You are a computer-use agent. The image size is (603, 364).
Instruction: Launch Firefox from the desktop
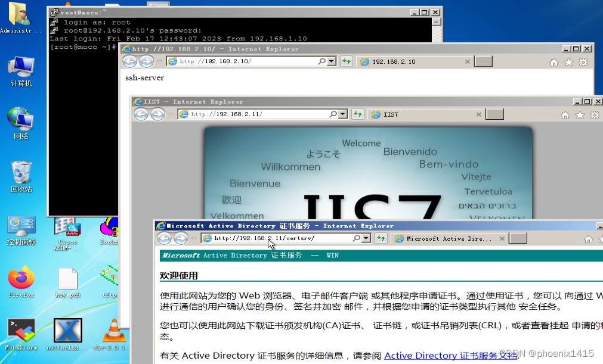[21, 282]
